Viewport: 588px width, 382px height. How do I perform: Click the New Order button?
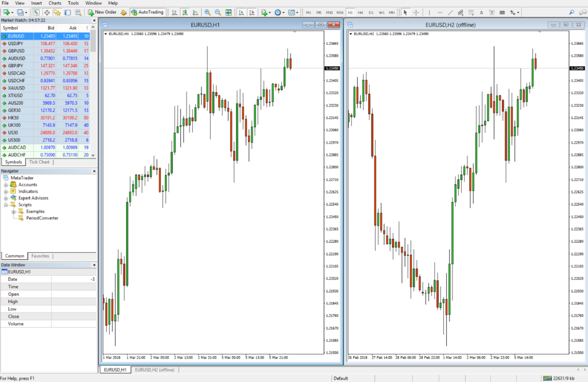click(x=102, y=13)
